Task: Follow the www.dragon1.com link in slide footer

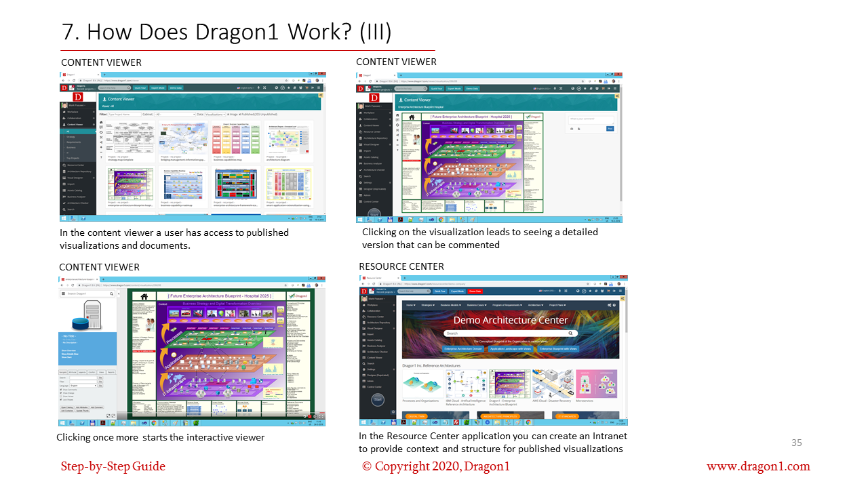Action: (x=758, y=466)
